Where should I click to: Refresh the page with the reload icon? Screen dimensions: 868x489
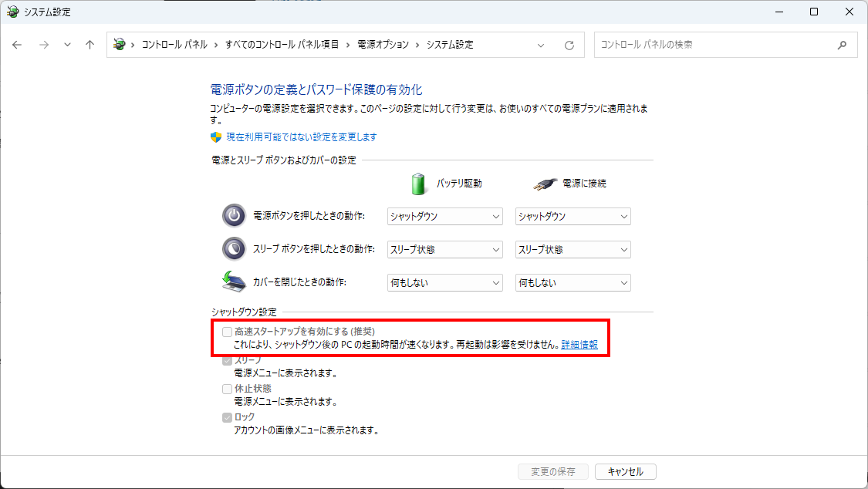coord(569,46)
